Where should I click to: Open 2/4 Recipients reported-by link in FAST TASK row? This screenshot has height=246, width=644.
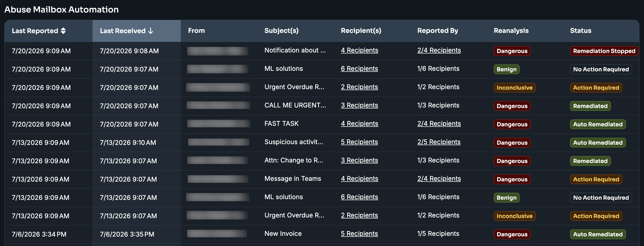pyautogui.click(x=439, y=124)
